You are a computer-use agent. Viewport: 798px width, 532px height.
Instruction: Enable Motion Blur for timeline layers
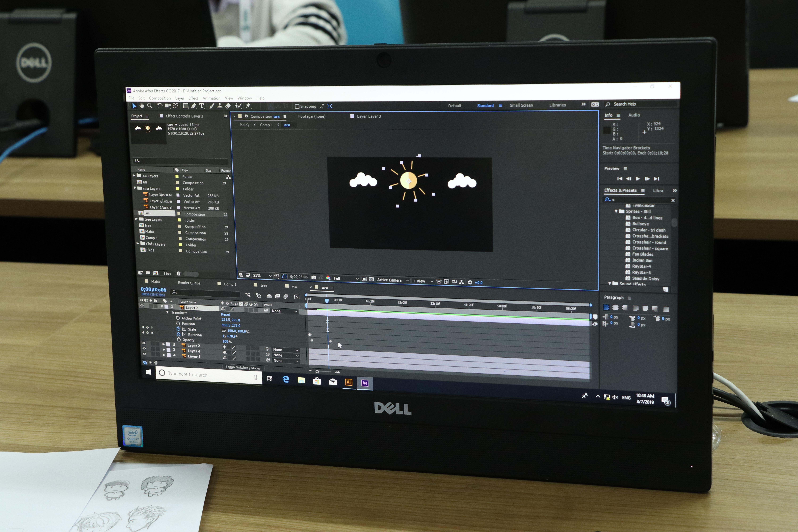coord(286,296)
